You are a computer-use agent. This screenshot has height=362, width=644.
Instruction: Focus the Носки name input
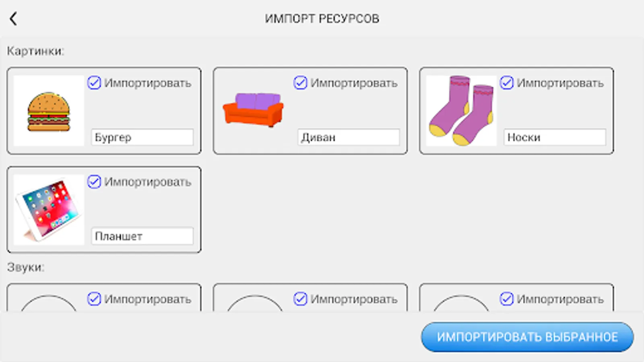[555, 137]
